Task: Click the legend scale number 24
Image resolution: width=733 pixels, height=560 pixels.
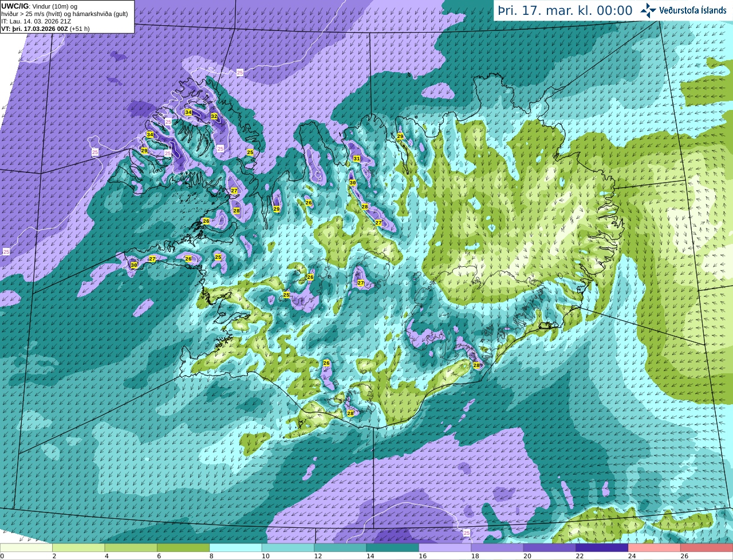Action: (632, 556)
